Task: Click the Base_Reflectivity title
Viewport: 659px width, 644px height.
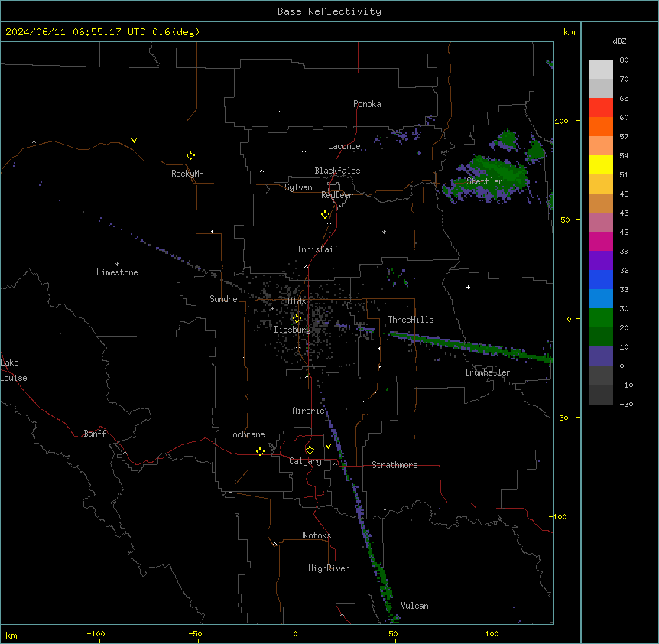Action: pyautogui.click(x=329, y=11)
